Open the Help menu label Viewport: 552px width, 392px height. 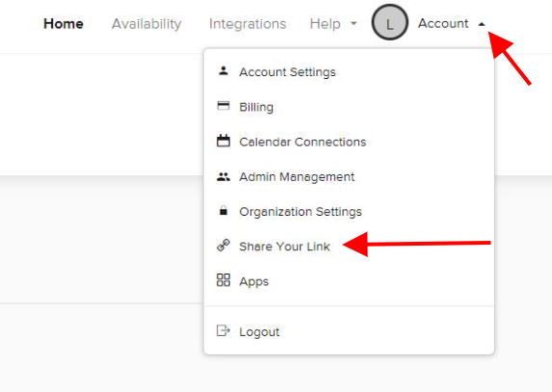point(325,23)
